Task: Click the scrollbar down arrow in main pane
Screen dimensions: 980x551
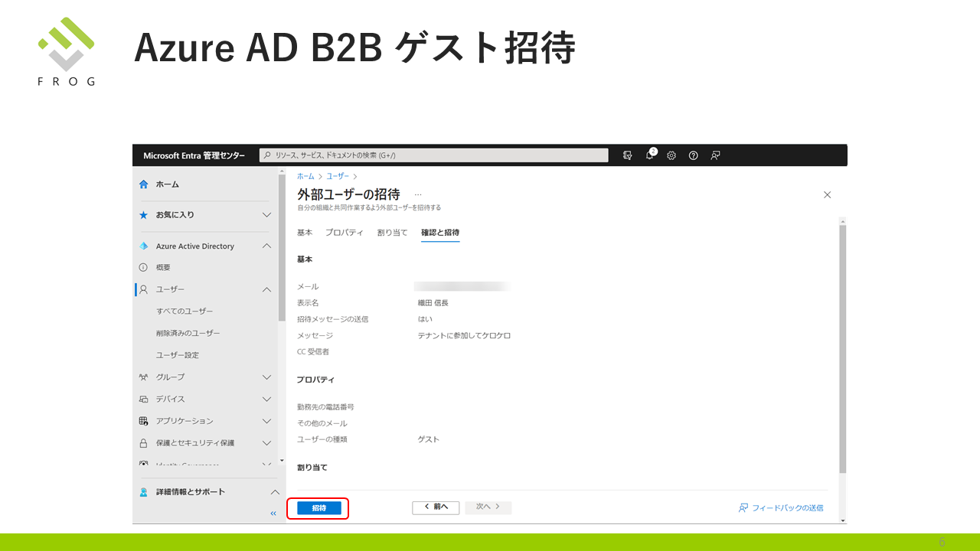Action: (843, 520)
